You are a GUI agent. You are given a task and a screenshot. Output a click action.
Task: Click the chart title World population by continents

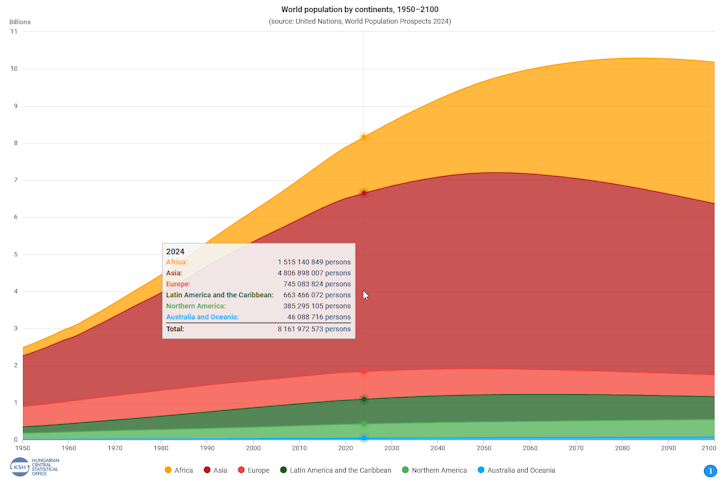pyautogui.click(x=360, y=9)
